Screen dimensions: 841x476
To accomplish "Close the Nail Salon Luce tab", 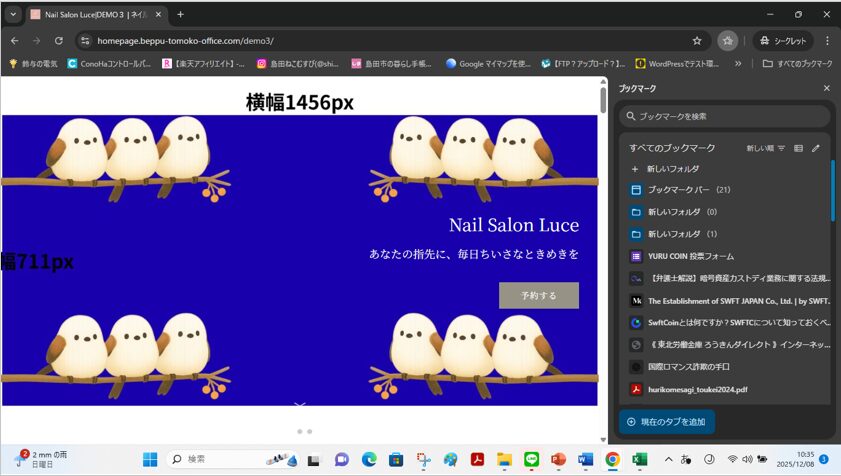I will coord(158,14).
